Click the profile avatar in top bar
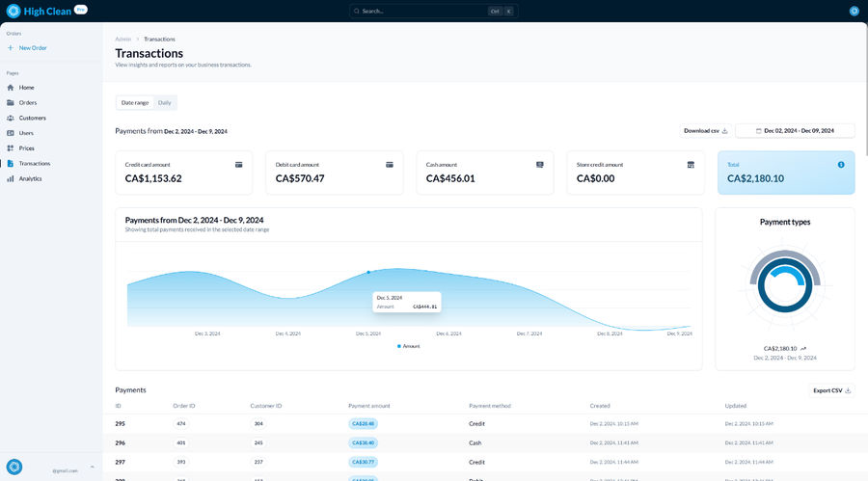The height and width of the screenshot is (481, 868). 854,11
